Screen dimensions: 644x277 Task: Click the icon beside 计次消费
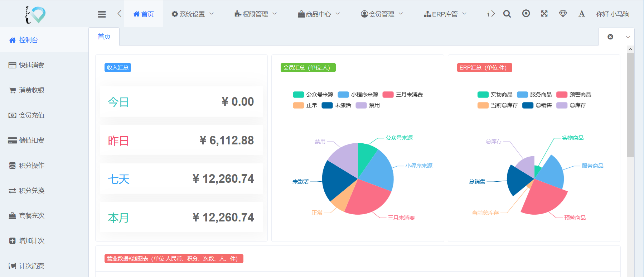point(13,266)
